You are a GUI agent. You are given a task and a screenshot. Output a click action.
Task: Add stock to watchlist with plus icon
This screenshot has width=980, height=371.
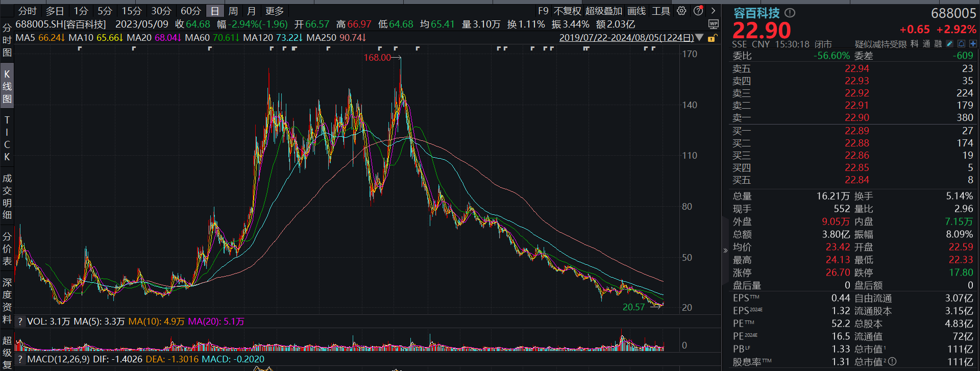point(973,44)
